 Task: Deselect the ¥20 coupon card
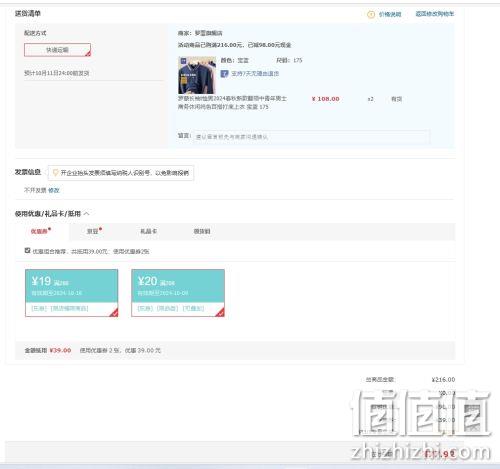pyautogui.click(x=178, y=293)
